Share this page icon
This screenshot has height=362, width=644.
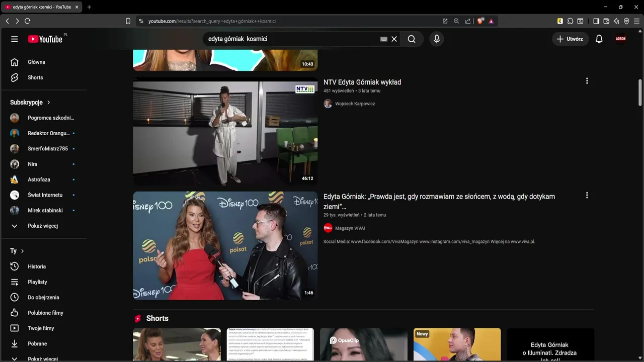pos(468,21)
